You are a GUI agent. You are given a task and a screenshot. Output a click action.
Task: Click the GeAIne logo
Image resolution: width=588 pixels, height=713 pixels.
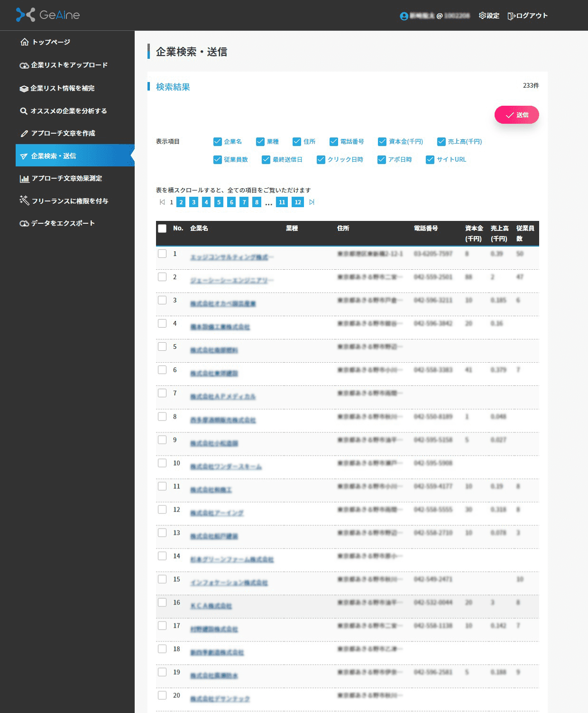(48, 15)
